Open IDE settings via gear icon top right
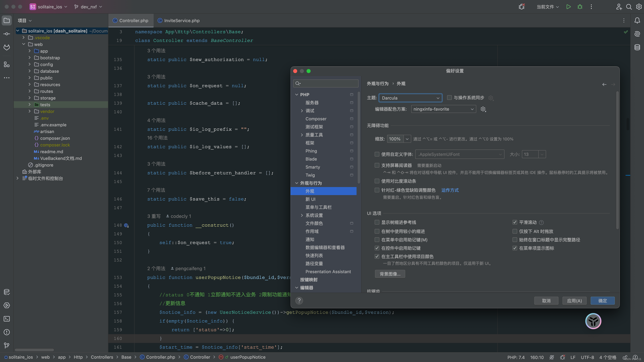The width and height of the screenshot is (644, 362). click(639, 7)
